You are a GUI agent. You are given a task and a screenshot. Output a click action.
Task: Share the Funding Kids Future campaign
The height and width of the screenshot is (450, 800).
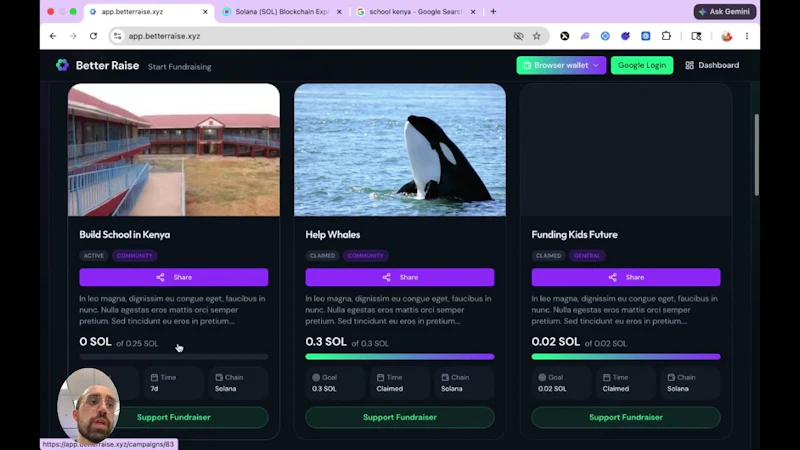(x=626, y=277)
